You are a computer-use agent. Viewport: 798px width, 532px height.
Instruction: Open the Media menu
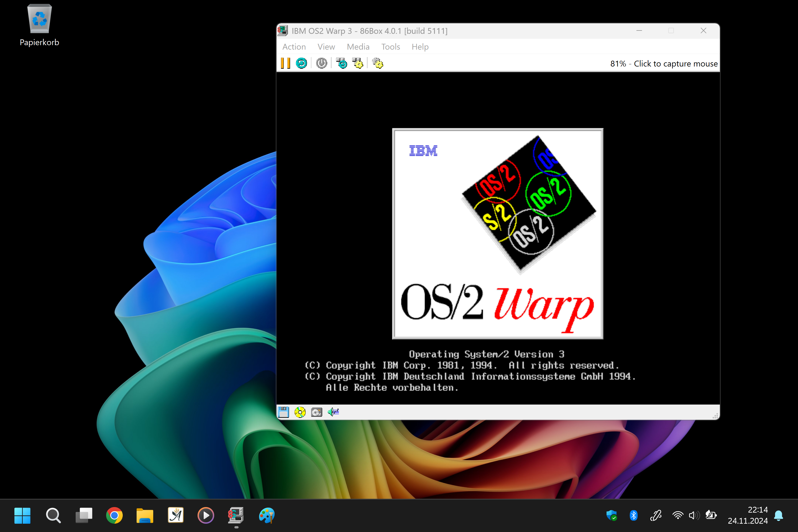pyautogui.click(x=358, y=47)
